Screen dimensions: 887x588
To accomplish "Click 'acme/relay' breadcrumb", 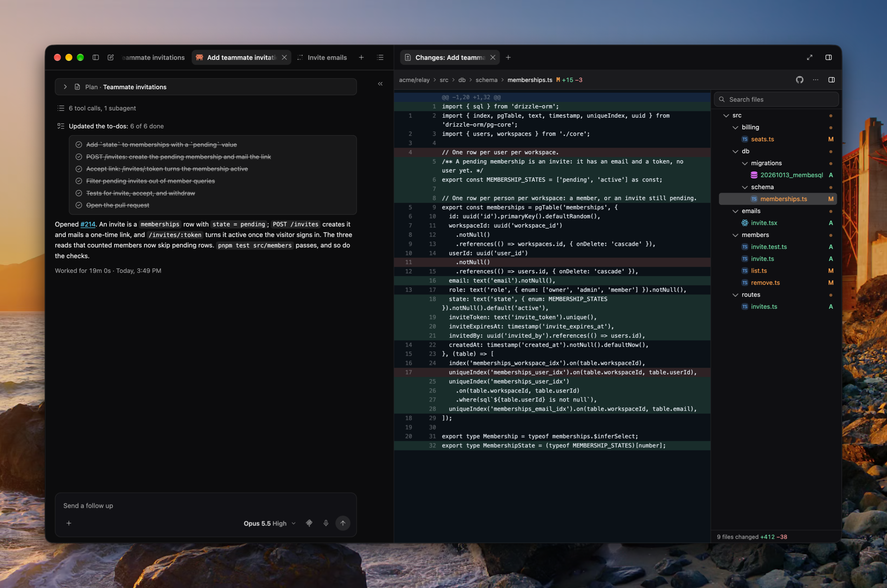I will tap(414, 80).
